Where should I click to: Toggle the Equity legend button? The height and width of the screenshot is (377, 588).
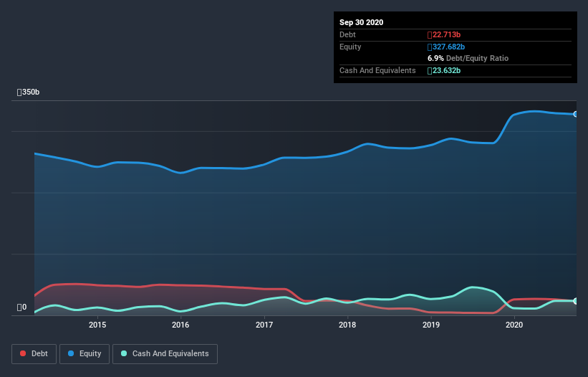click(85, 354)
